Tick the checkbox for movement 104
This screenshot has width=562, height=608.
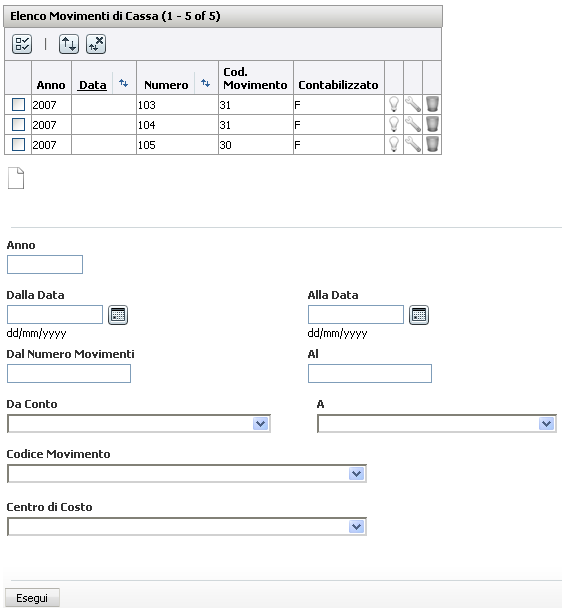[18, 124]
